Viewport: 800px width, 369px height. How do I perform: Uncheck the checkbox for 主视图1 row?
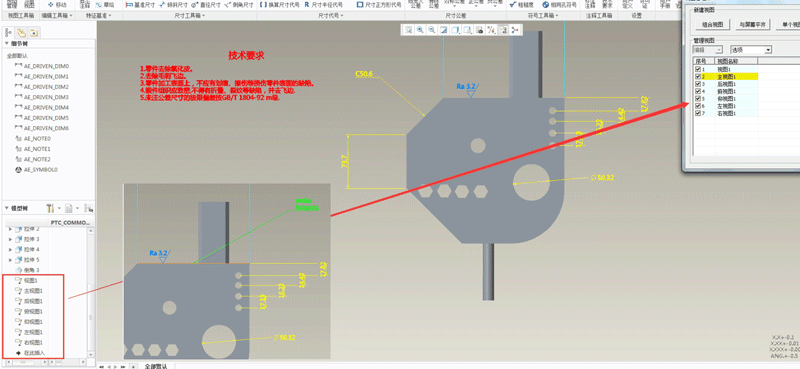click(x=697, y=76)
